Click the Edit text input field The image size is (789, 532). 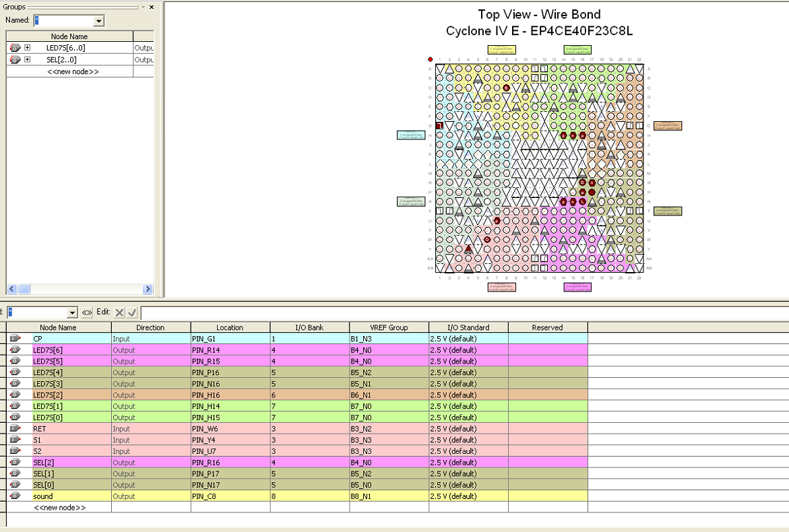click(x=464, y=312)
